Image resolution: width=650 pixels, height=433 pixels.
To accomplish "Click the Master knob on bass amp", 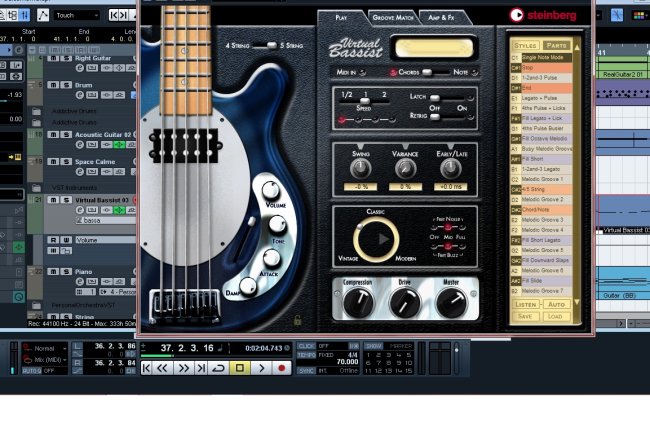I will click(449, 301).
